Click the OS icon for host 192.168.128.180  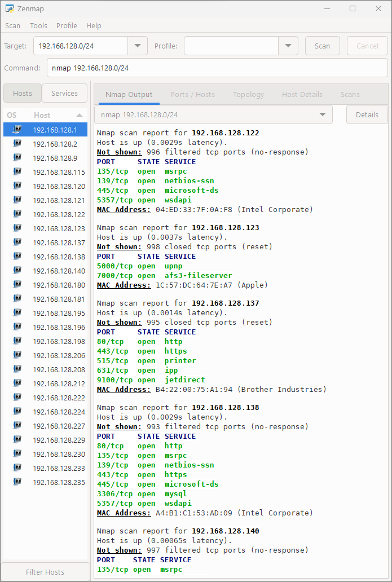[x=17, y=285]
